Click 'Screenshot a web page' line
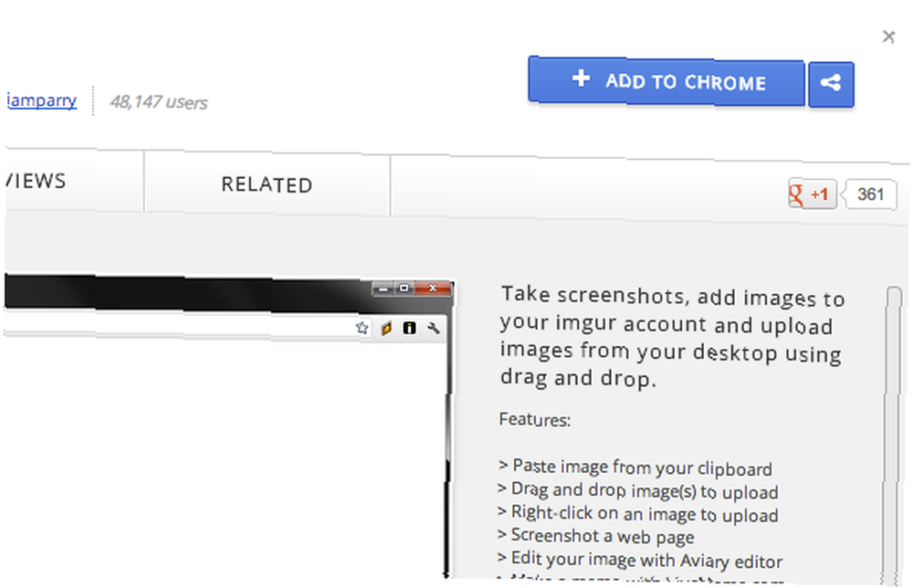The width and height of the screenshot is (913, 588). point(595,536)
